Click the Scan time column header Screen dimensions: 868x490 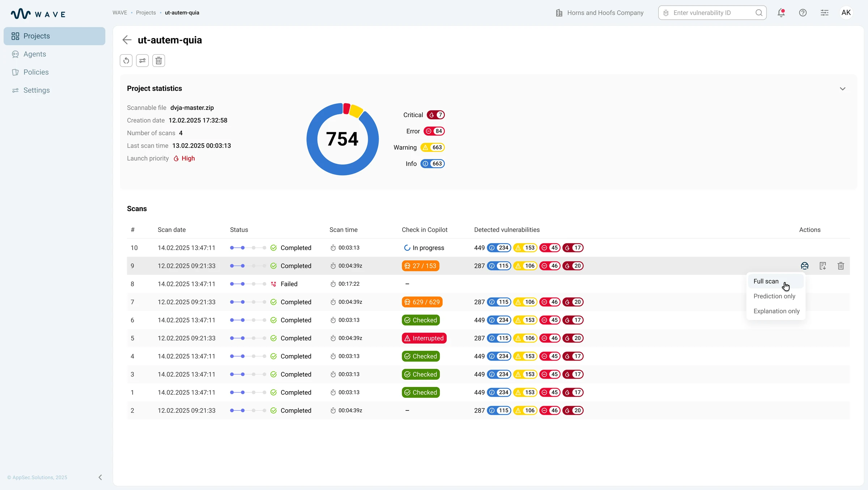click(x=343, y=230)
